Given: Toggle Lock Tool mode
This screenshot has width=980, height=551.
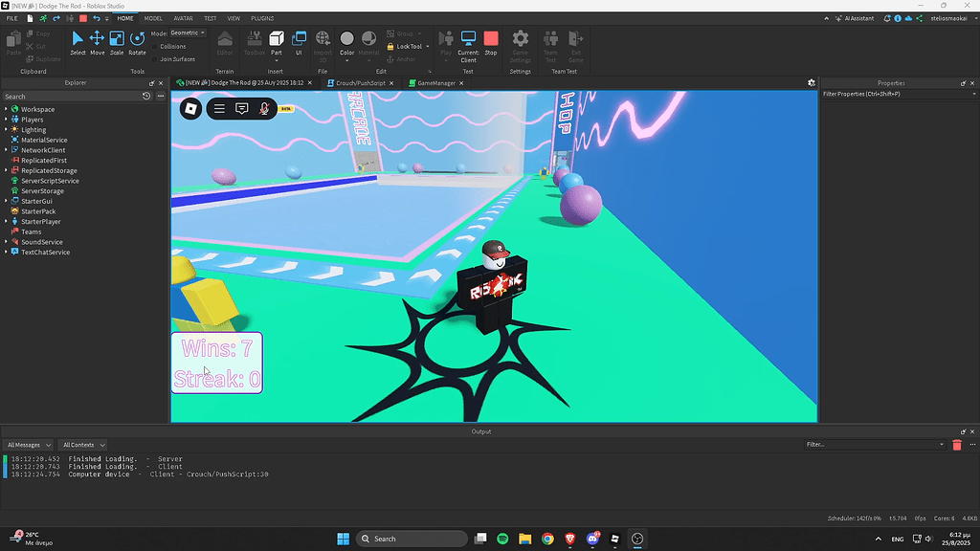Looking at the screenshot, I should pos(406,46).
